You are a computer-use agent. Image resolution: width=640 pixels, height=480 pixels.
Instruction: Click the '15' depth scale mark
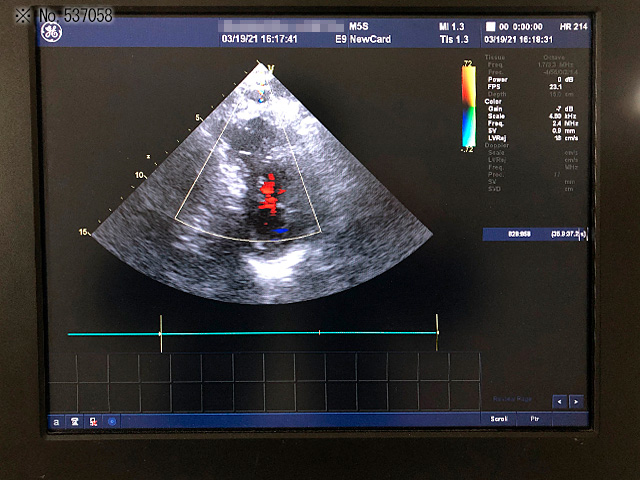coord(83,232)
